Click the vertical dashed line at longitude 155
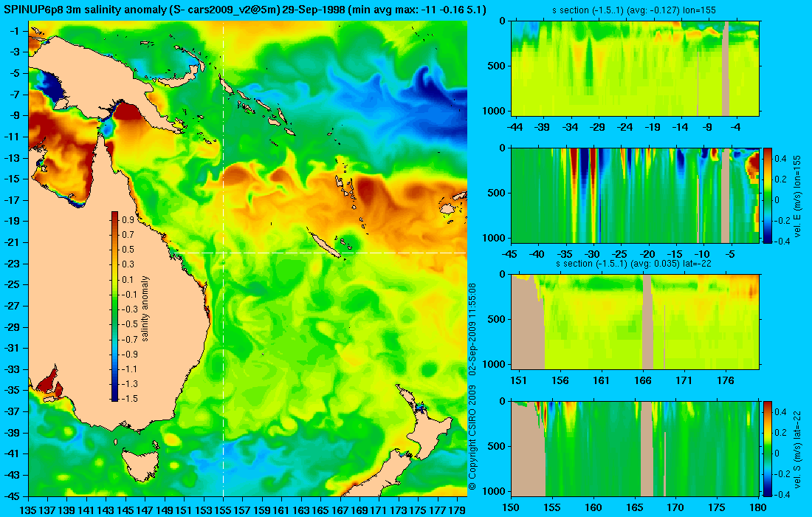Screen dimensions: 812x517 click(x=223, y=258)
